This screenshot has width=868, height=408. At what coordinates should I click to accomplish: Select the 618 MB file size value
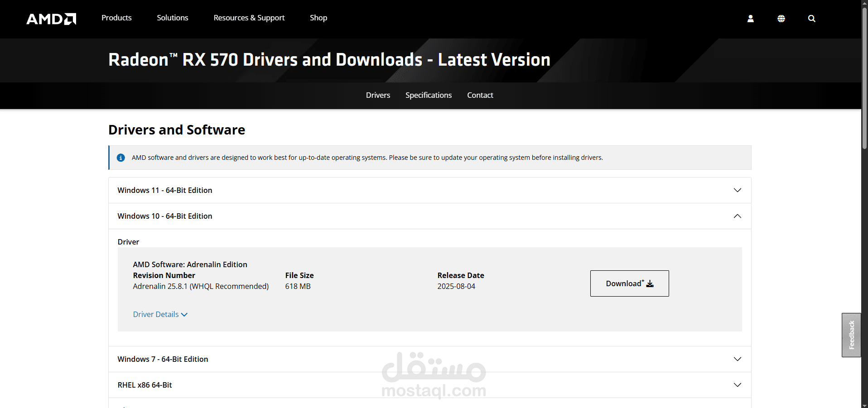(298, 286)
